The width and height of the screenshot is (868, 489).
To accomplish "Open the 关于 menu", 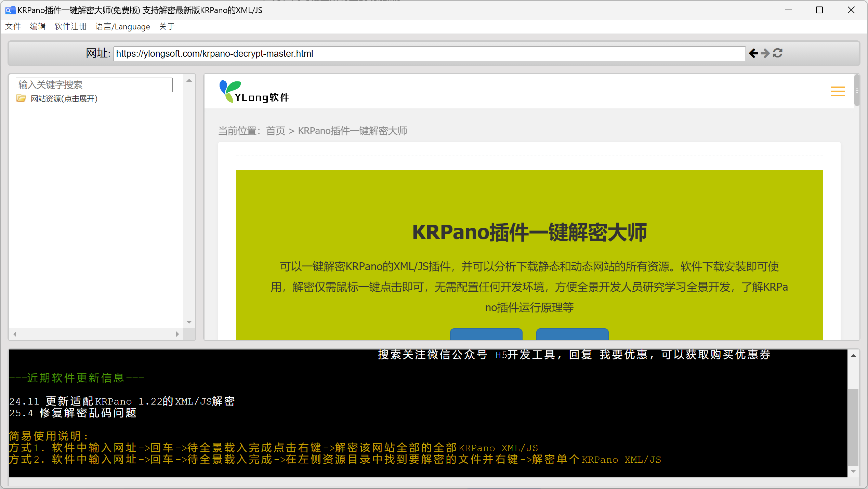I will pyautogui.click(x=167, y=27).
